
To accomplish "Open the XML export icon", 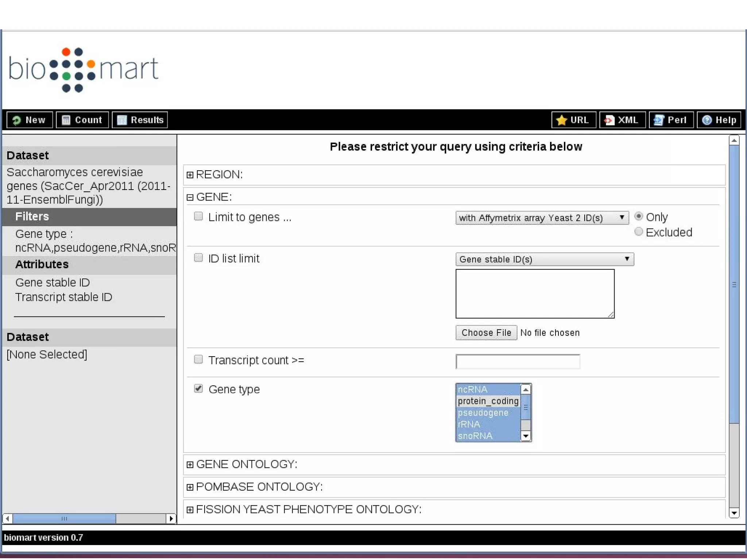I will click(609, 120).
